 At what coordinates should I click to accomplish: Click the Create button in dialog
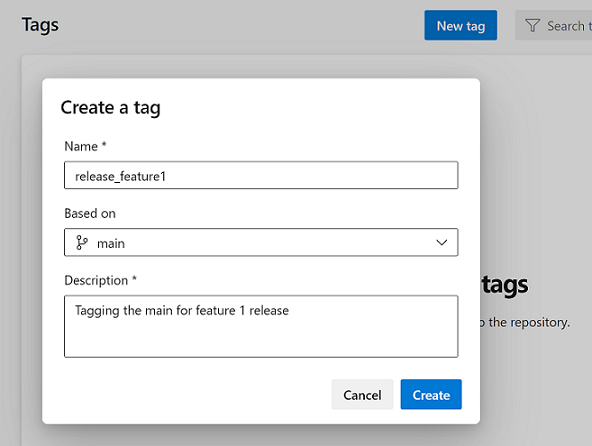[x=431, y=394]
